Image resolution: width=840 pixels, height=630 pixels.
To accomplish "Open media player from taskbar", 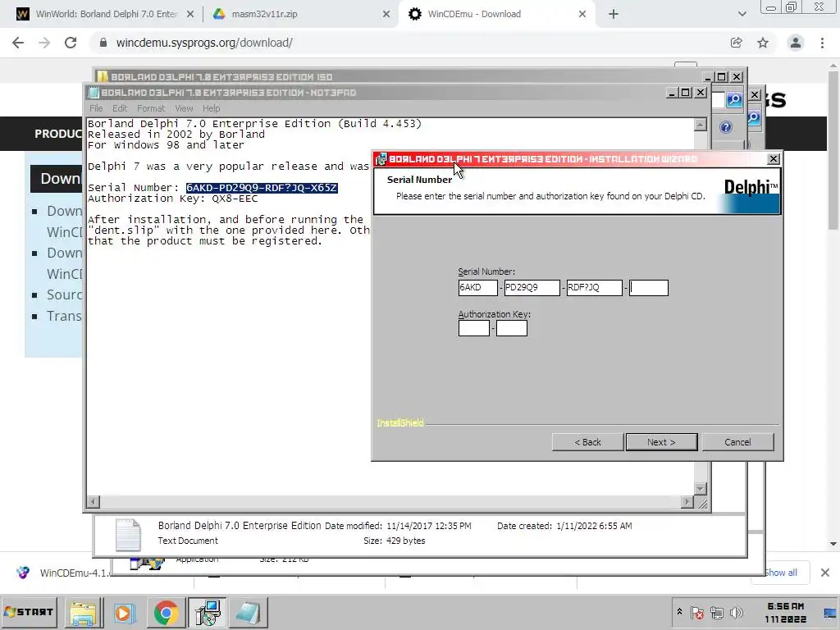I will pyautogui.click(x=124, y=612).
